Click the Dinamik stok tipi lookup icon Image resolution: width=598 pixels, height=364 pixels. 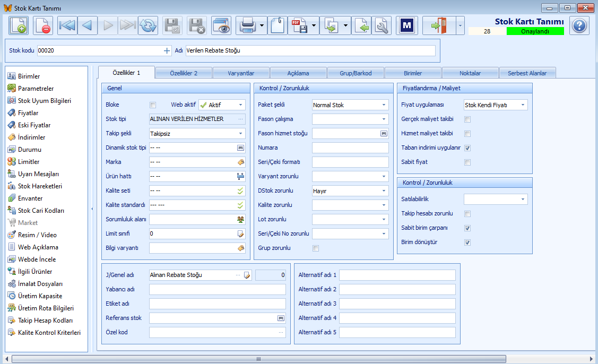pyautogui.click(x=241, y=148)
